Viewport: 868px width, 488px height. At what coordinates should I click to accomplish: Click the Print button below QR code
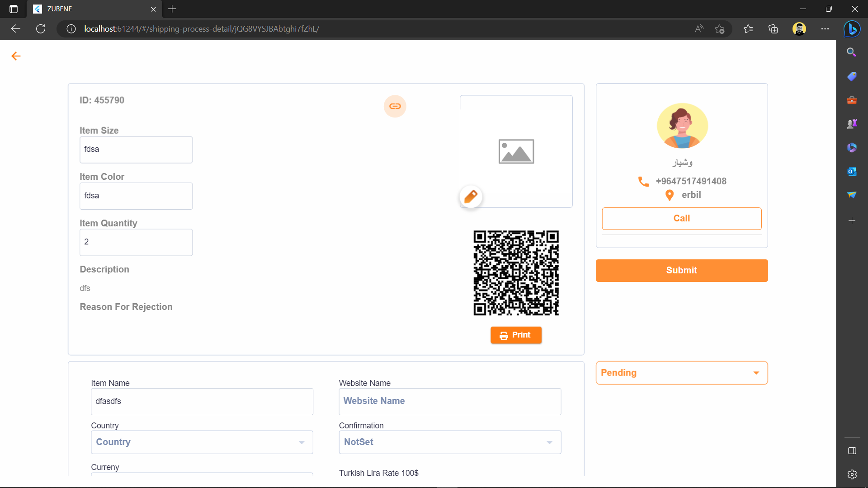click(x=515, y=335)
